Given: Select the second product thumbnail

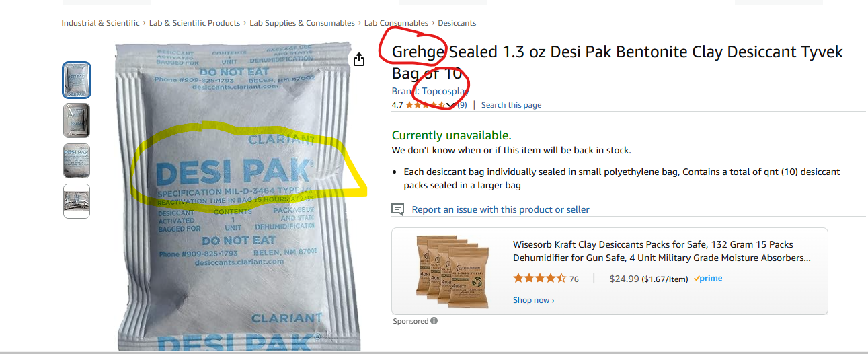Looking at the screenshot, I should (77, 120).
